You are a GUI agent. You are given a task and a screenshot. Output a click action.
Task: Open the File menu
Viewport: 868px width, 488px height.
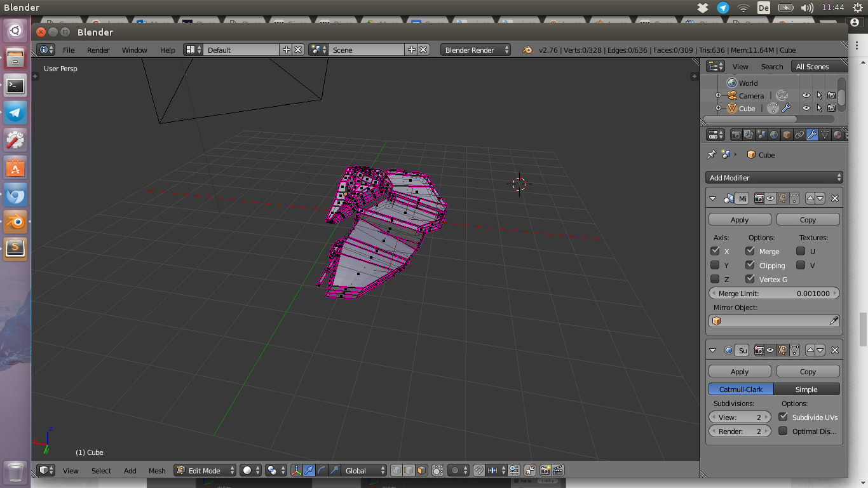click(69, 50)
